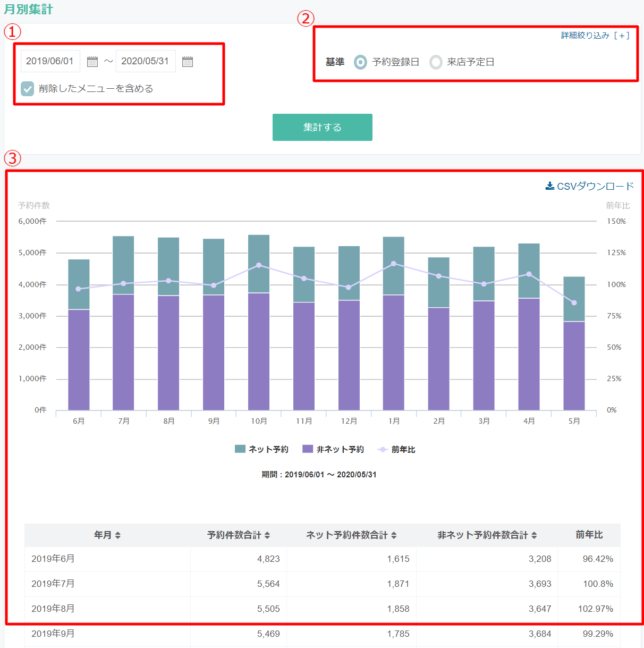Uncheck 削除したメニューを含める checkbox
644x648 pixels.
[x=28, y=89]
